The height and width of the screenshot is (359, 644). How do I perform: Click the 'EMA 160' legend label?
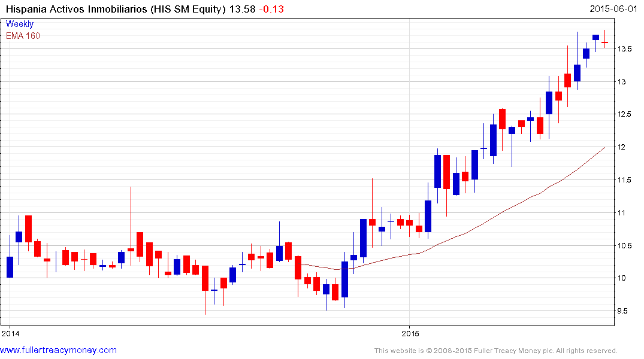coord(23,36)
